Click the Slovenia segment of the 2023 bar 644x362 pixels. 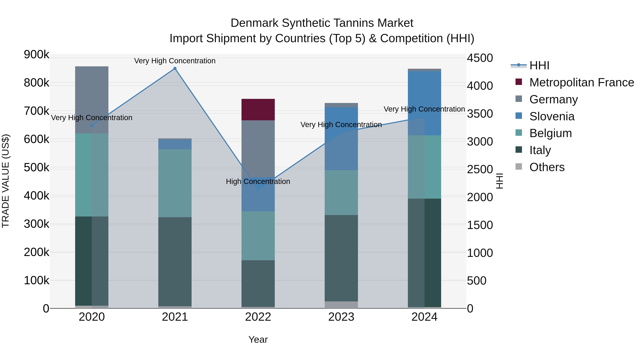coord(341,139)
